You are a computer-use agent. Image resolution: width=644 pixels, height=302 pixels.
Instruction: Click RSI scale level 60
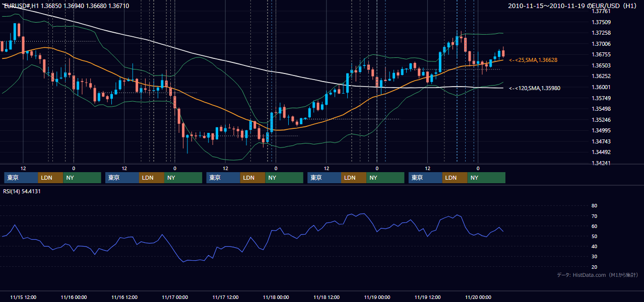595,226
